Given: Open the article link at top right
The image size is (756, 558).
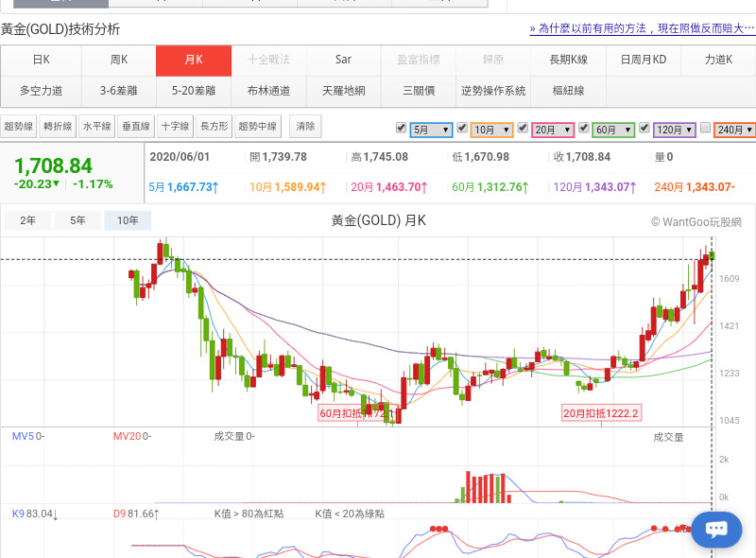Looking at the screenshot, I should 642,29.
